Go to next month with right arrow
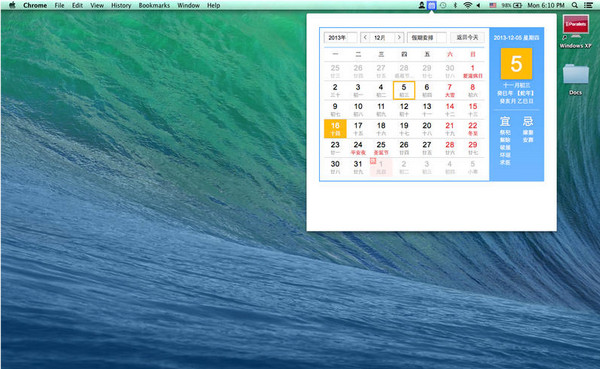The width and height of the screenshot is (600, 369). (x=399, y=37)
